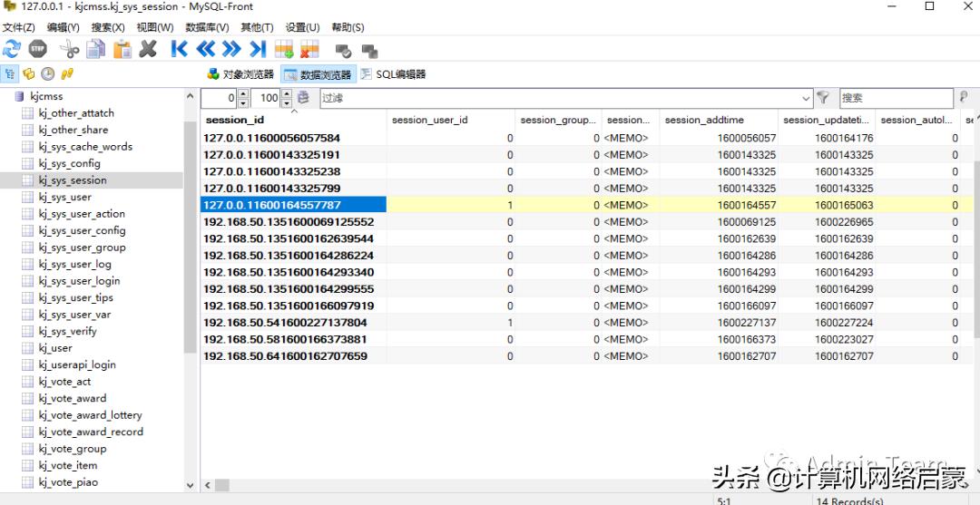Image resolution: width=980 pixels, height=505 pixels.
Task: Increase the record limit 100 stepper
Action: pyautogui.click(x=287, y=93)
